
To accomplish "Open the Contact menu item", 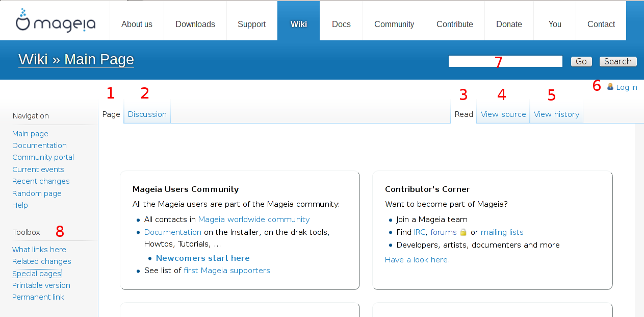I will tap(601, 24).
